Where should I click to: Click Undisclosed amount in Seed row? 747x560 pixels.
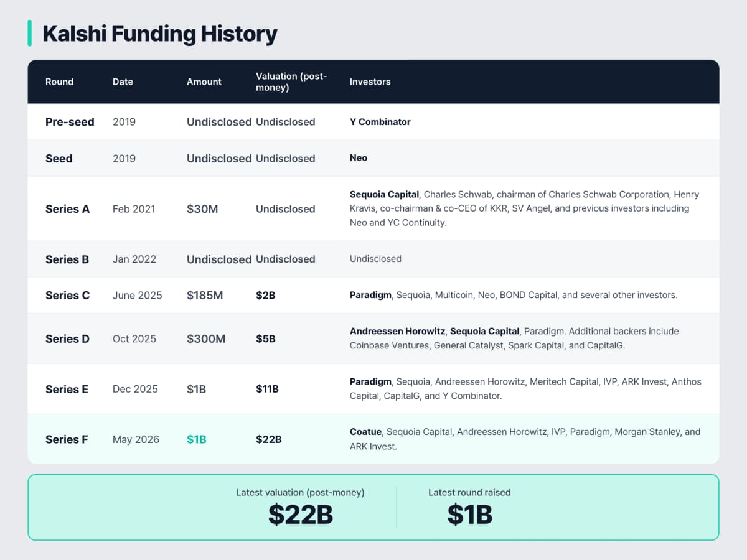(219, 158)
